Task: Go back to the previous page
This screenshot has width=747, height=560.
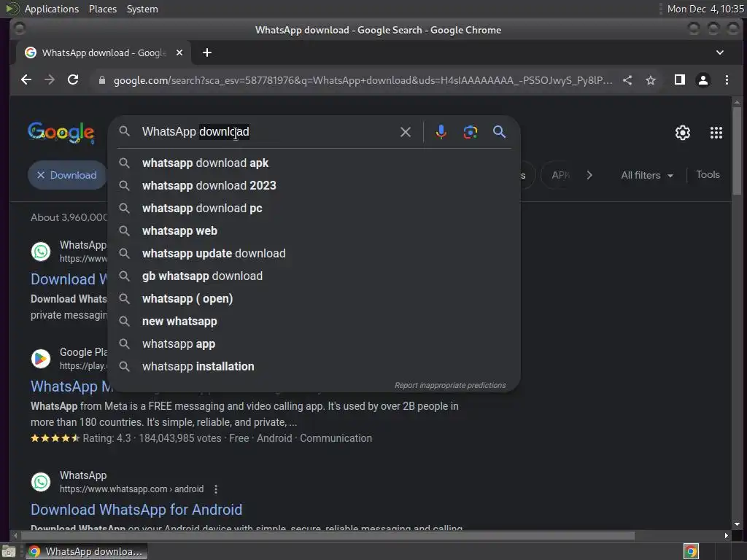Action: point(26,80)
